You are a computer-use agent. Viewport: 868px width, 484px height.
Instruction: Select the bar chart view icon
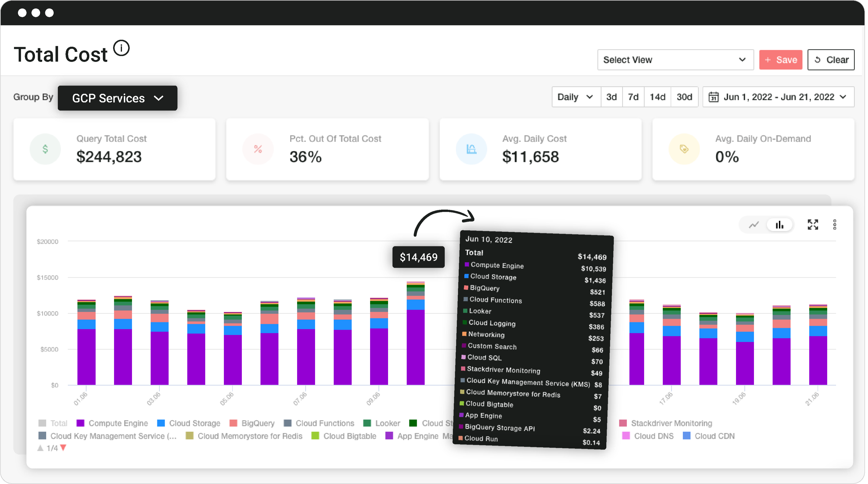click(780, 225)
